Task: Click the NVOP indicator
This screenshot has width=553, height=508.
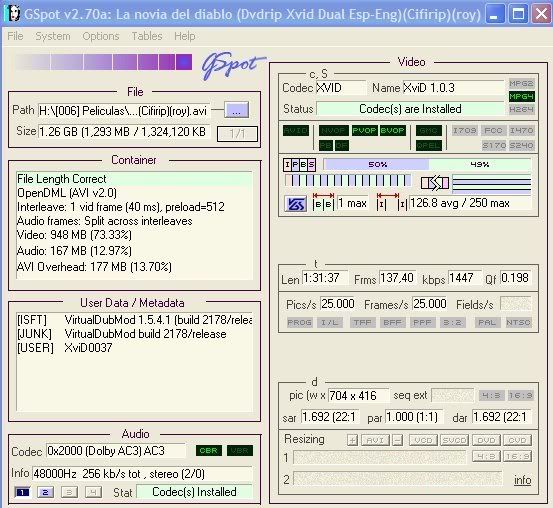Action: (334, 131)
